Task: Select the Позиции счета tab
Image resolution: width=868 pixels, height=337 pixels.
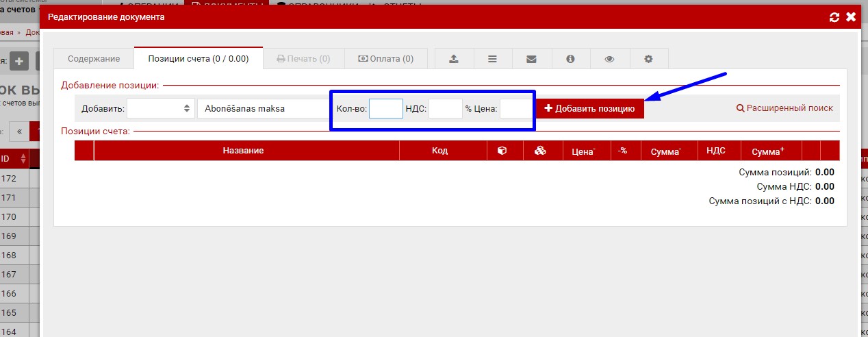Action: [198, 59]
